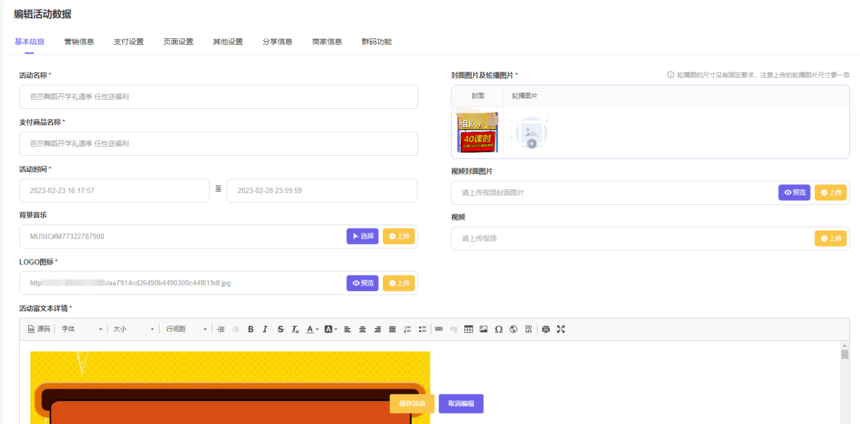Click the 取消编辑 button
860x424 pixels.
click(461, 404)
